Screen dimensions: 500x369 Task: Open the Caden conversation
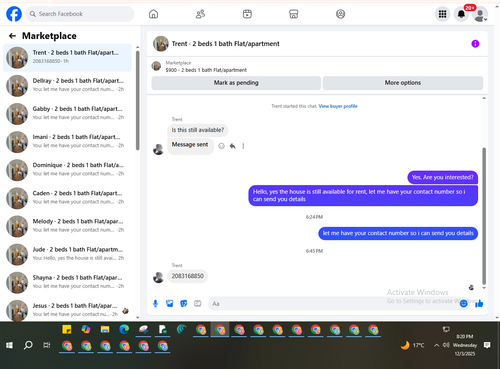[67, 198]
